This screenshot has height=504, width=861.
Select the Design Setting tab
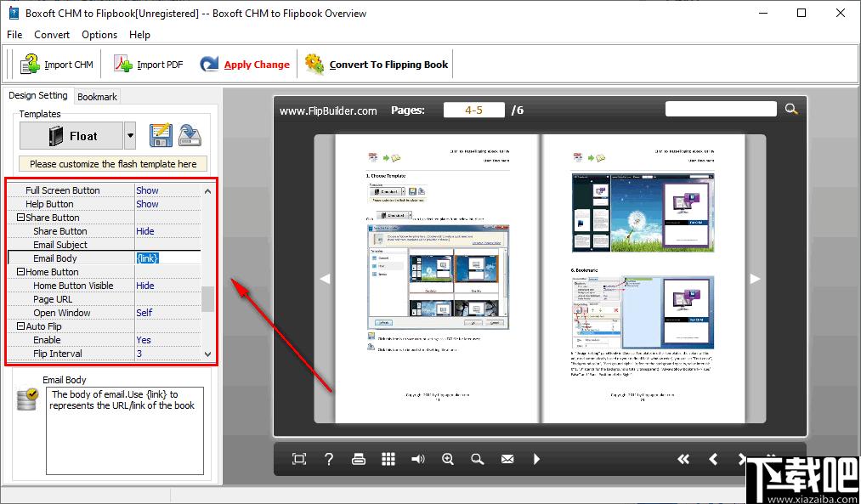pos(38,95)
